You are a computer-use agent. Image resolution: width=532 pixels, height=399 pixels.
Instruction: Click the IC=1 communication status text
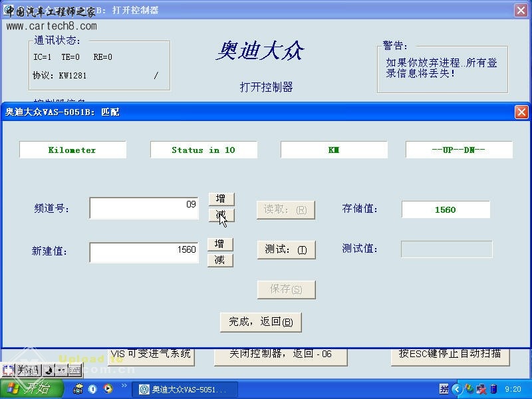(43, 57)
